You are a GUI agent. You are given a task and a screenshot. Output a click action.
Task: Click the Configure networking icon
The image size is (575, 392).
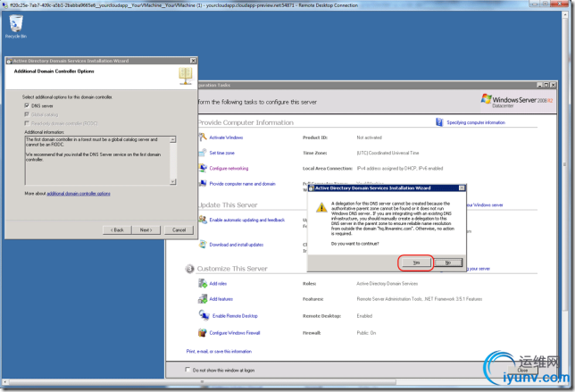203,168
